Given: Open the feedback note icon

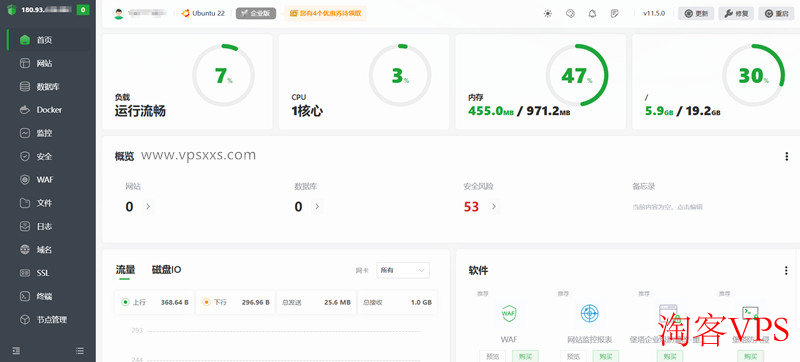Looking at the screenshot, I should 615,14.
